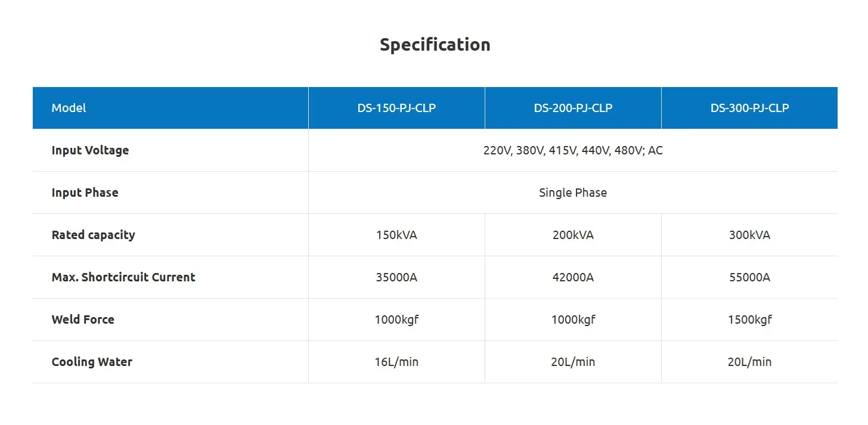Select the 1500kgf weld force value

(x=749, y=319)
